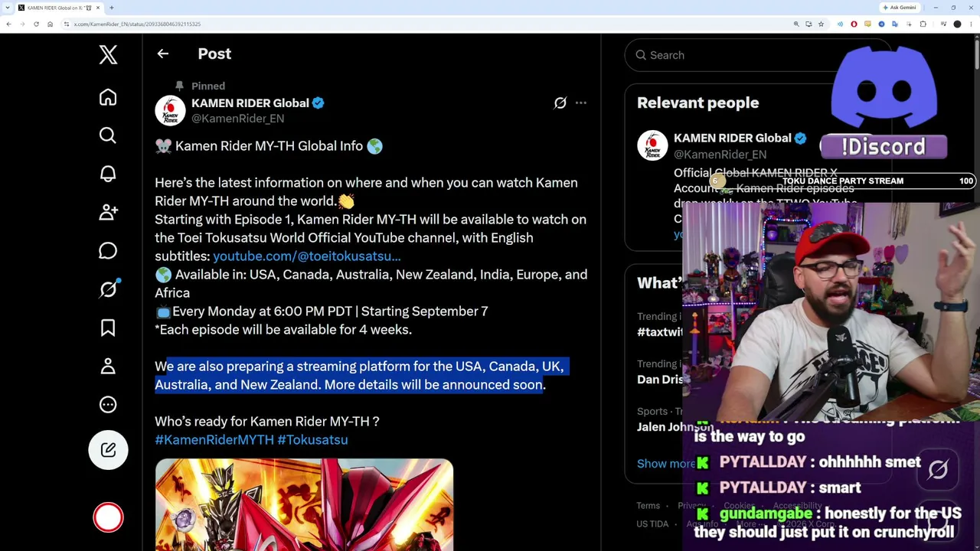Open the Kamen Rider MY-TH post image
The image size is (980, 551).
pyautogui.click(x=304, y=504)
